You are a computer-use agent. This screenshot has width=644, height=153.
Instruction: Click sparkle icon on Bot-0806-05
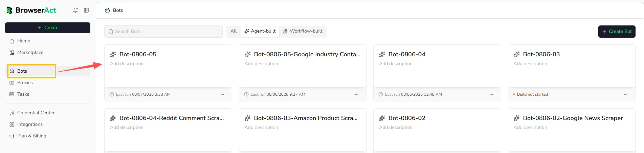point(113,54)
